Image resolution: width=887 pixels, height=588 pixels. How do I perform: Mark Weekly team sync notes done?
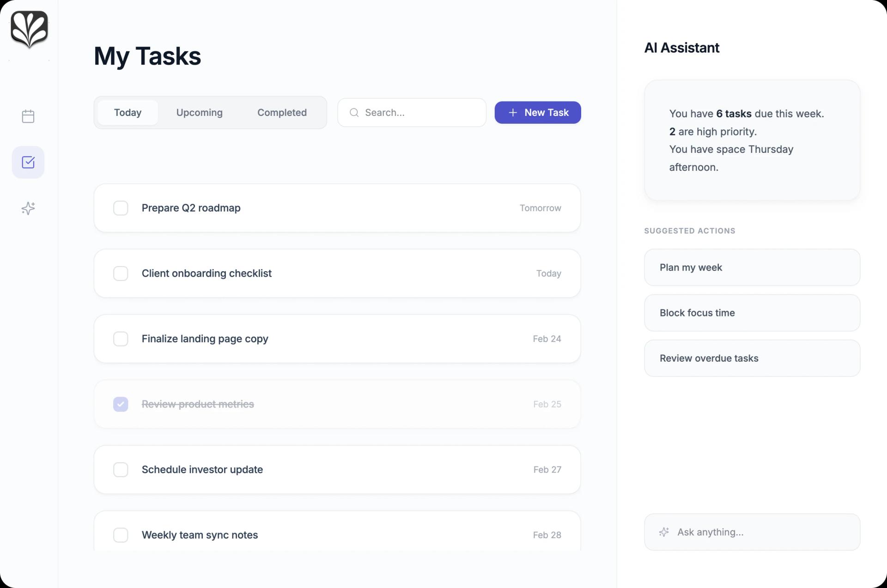click(121, 535)
